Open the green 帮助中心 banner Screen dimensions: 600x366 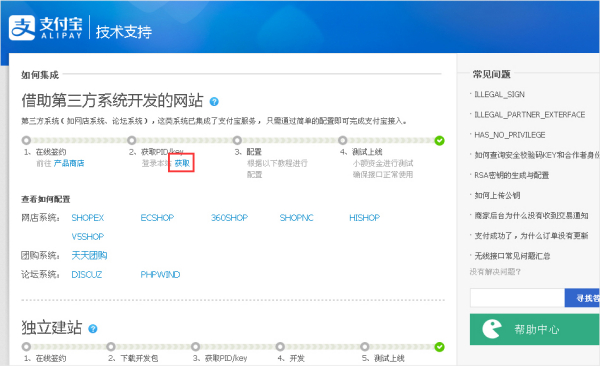(x=535, y=329)
